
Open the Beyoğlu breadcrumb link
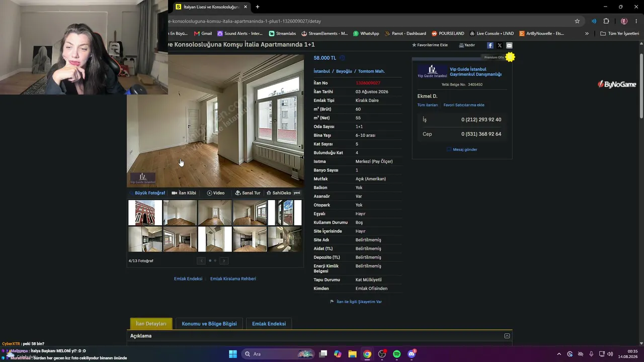[x=344, y=71]
